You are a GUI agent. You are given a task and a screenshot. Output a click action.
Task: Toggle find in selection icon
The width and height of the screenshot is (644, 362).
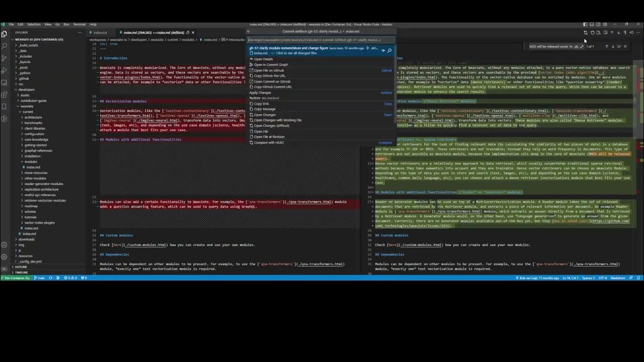tap(619, 46)
